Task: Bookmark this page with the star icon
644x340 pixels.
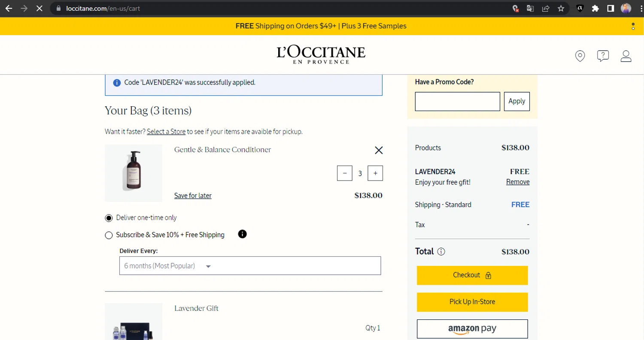Action: pos(561,8)
